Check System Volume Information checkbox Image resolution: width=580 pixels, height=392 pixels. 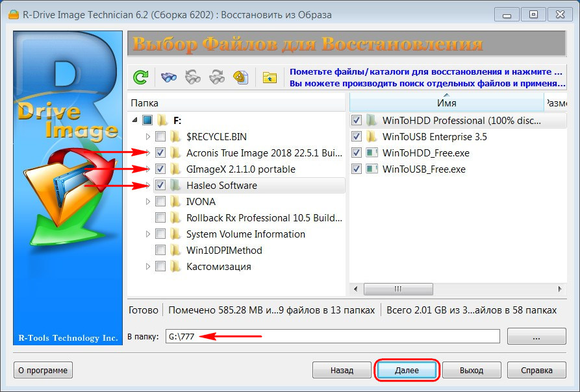pyautogui.click(x=160, y=234)
